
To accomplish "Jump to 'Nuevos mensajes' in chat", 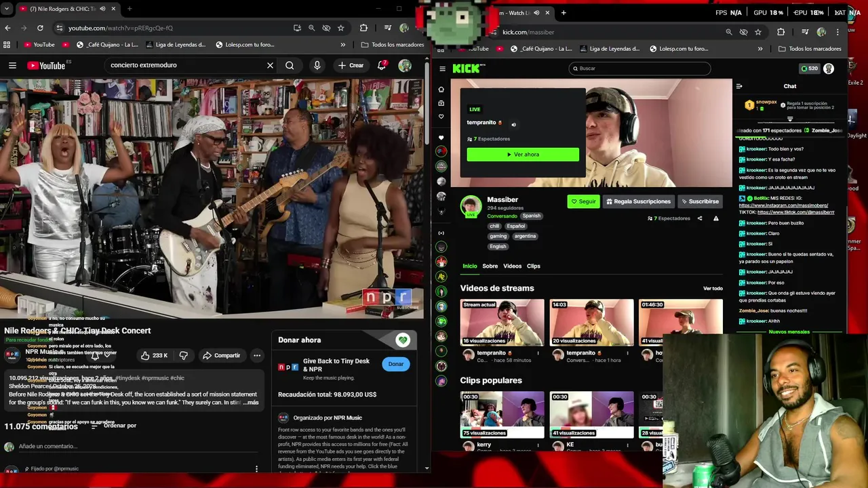I will [x=789, y=332].
